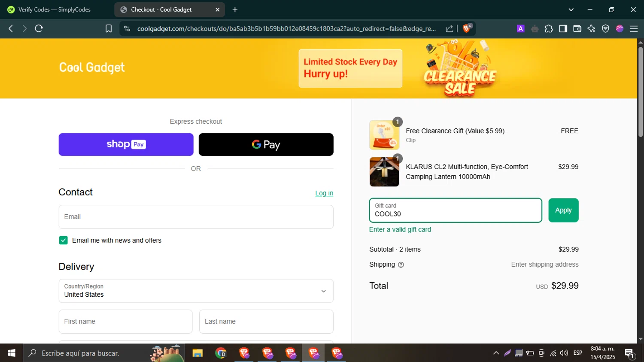Open extensions puzzle menu

pos(549,29)
